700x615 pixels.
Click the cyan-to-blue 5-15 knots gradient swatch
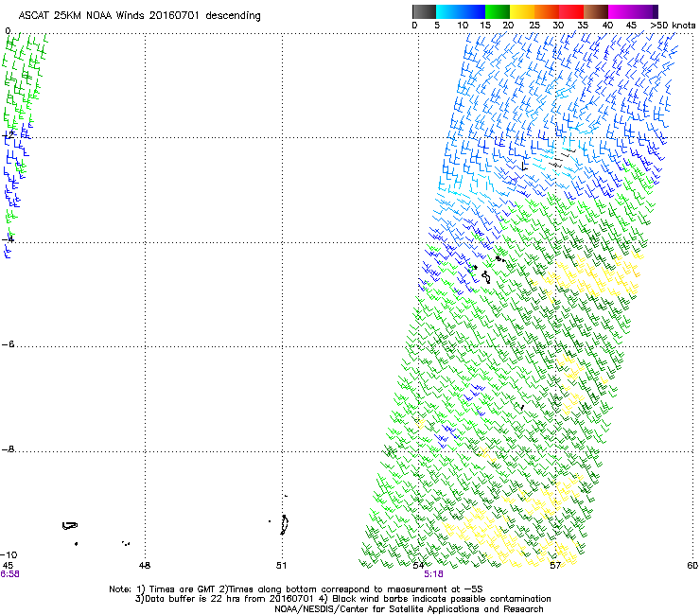461,11
